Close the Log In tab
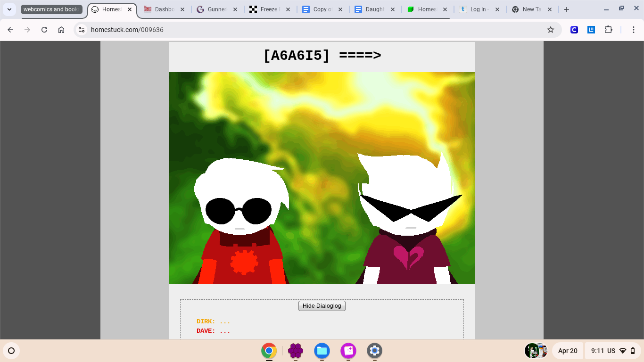 (x=497, y=9)
